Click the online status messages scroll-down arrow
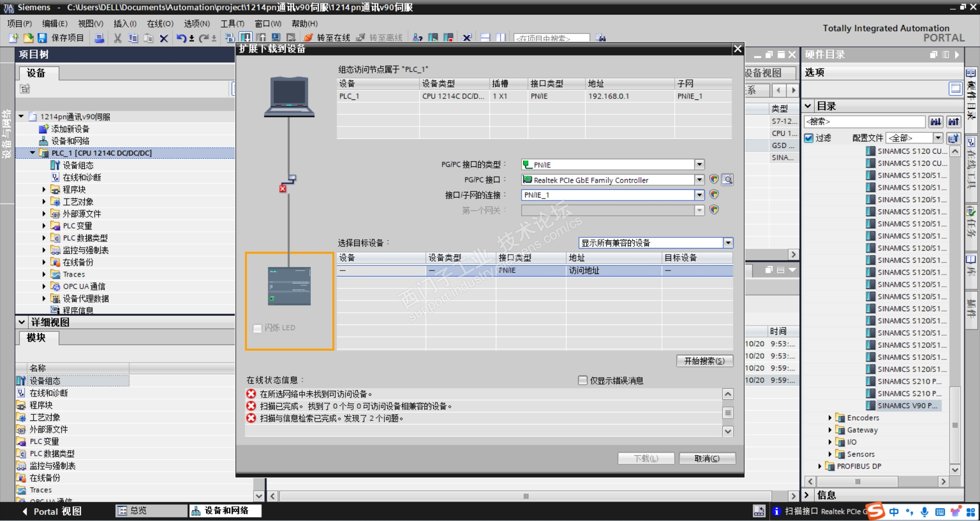Screen dimensions: 980x521 pos(728,431)
